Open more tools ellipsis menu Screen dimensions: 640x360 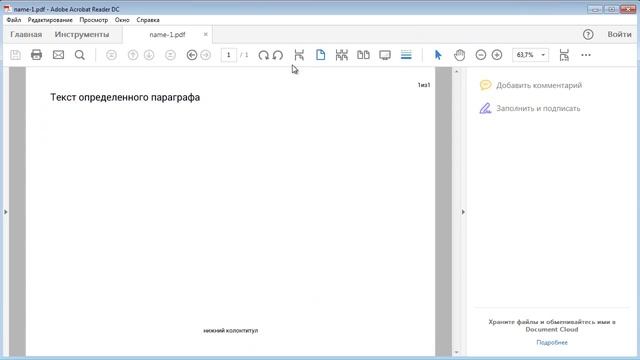coord(586,55)
